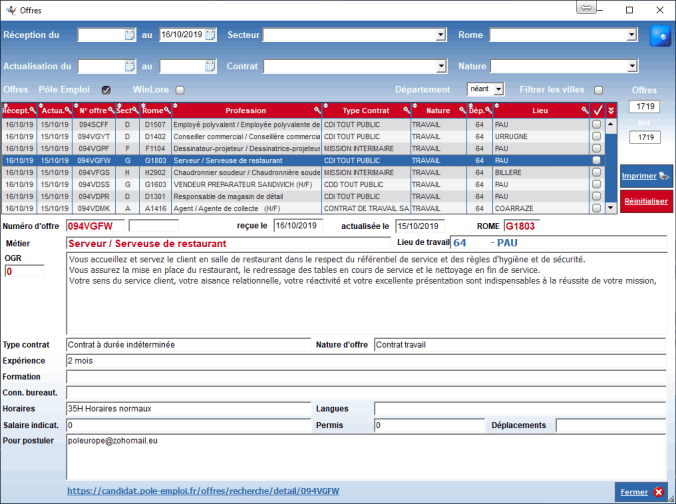Open the Département dropdown showing néant
The image size is (676, 504).
click(x=498, y=89)
